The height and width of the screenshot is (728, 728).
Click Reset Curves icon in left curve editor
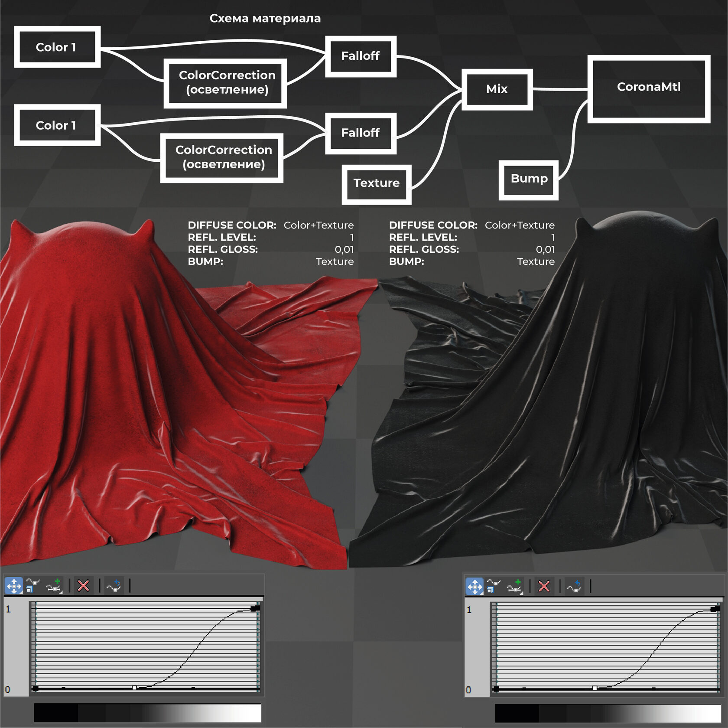[114, 586]
